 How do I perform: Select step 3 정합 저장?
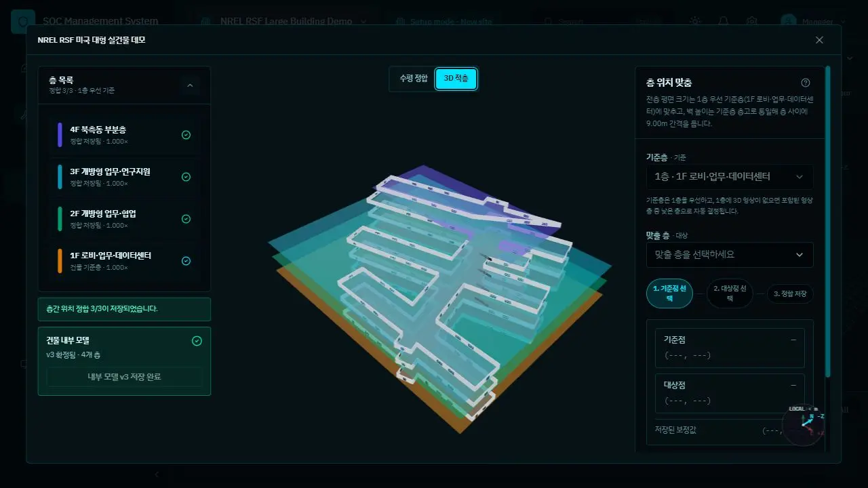click(x=790, y=294)
